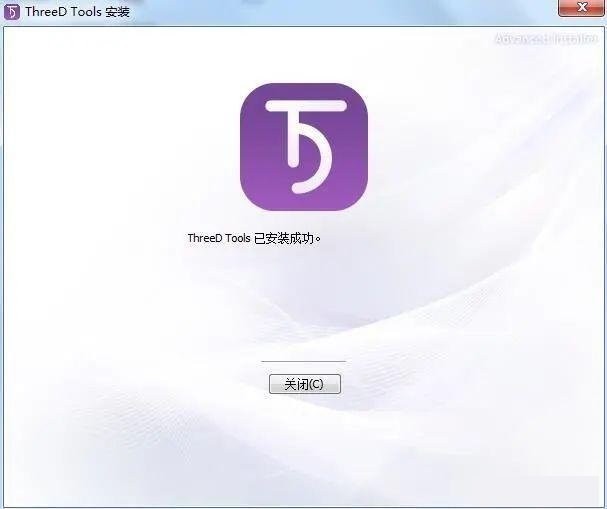
Task: Select the text 'ThreeD Tools 已安装成功。'
Action: 254,238
